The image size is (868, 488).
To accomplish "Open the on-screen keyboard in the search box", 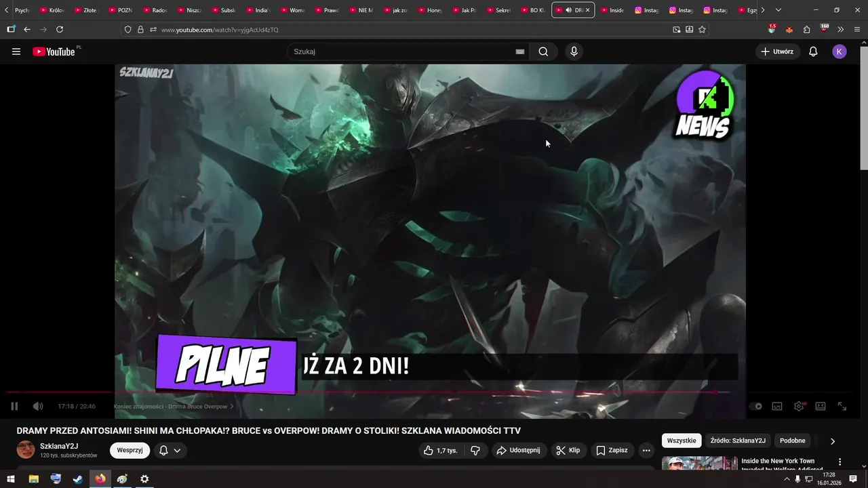I will 520,52.
